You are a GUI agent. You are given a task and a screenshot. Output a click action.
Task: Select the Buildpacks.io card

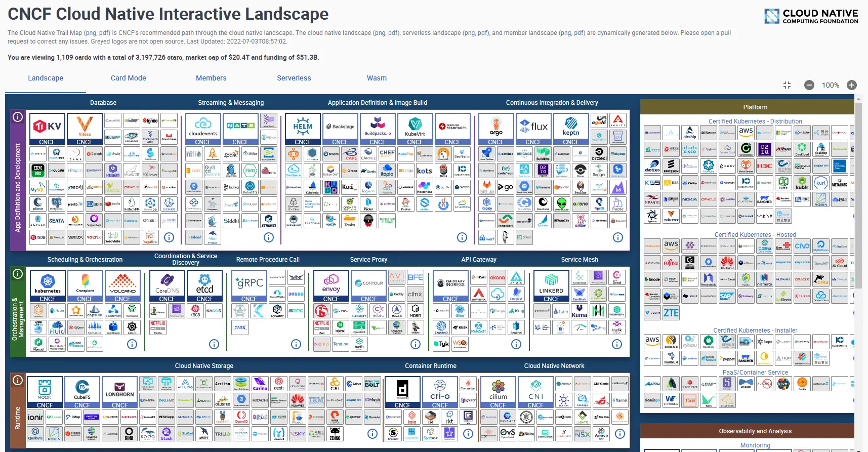[x=378, y=129]
